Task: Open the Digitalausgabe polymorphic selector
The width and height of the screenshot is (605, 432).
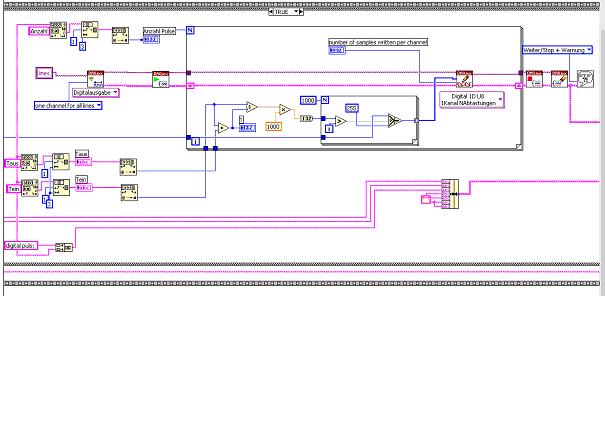Action: point(96,93)
